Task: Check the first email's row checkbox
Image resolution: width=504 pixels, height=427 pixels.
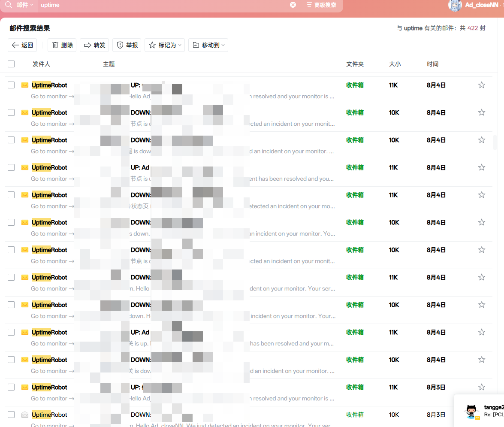Action: 11,85
